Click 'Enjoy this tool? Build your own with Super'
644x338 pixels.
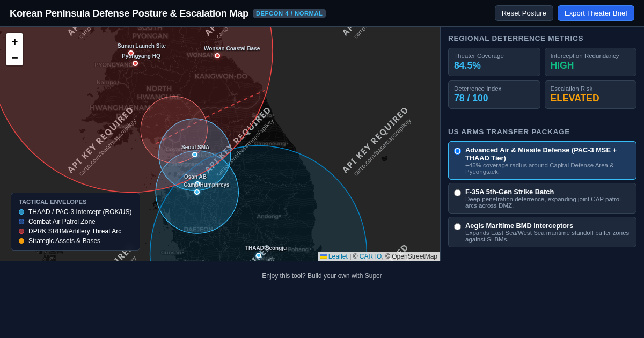click(x=322, y=276)
